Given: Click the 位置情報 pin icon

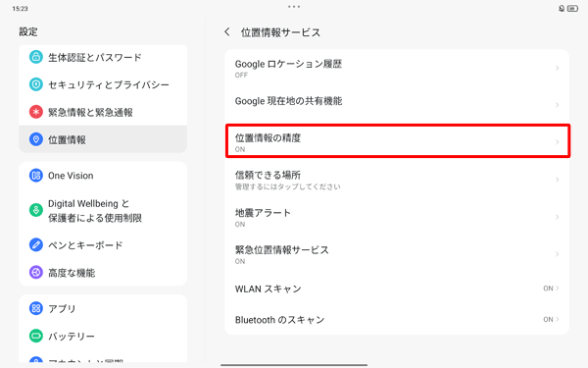Looking at the screenshot, I should pos(36,139).
